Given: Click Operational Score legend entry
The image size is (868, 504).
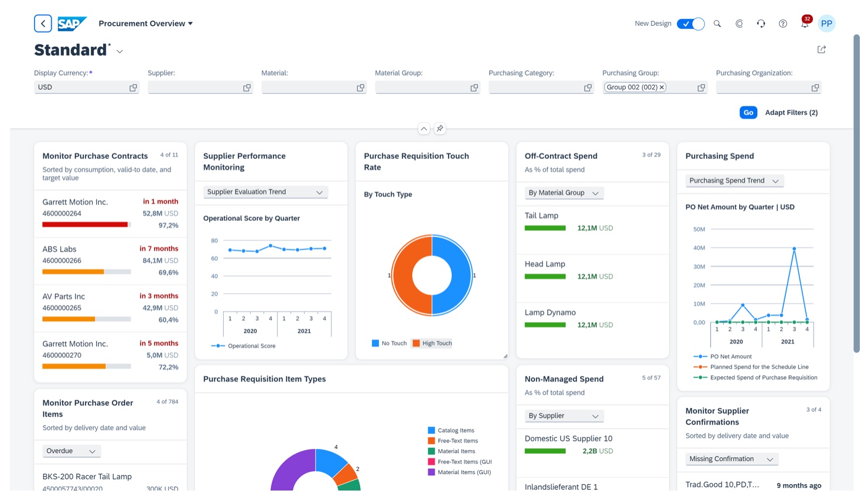Looking at the screenshot, I should point(243,346).
